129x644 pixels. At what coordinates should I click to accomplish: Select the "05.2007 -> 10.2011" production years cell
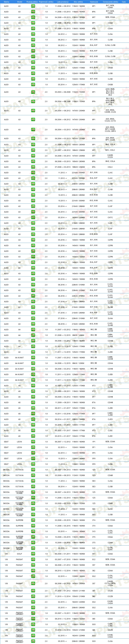63,613
